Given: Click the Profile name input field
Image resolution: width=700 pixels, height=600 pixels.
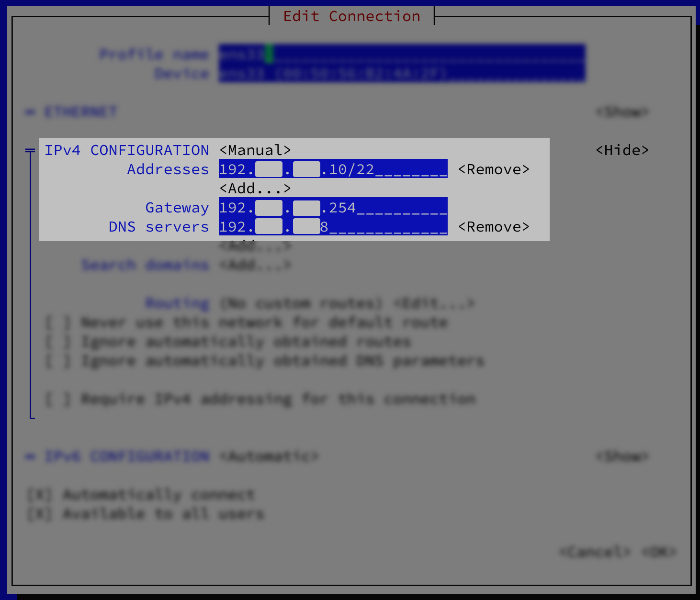Looking at the screenshot, I should pos(401,54).
